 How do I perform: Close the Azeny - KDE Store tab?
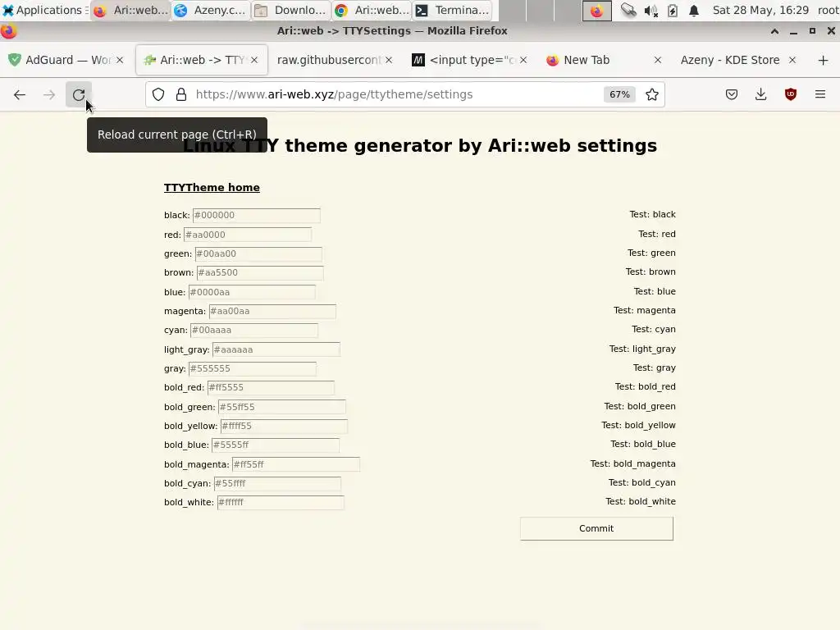click(792, 60)
